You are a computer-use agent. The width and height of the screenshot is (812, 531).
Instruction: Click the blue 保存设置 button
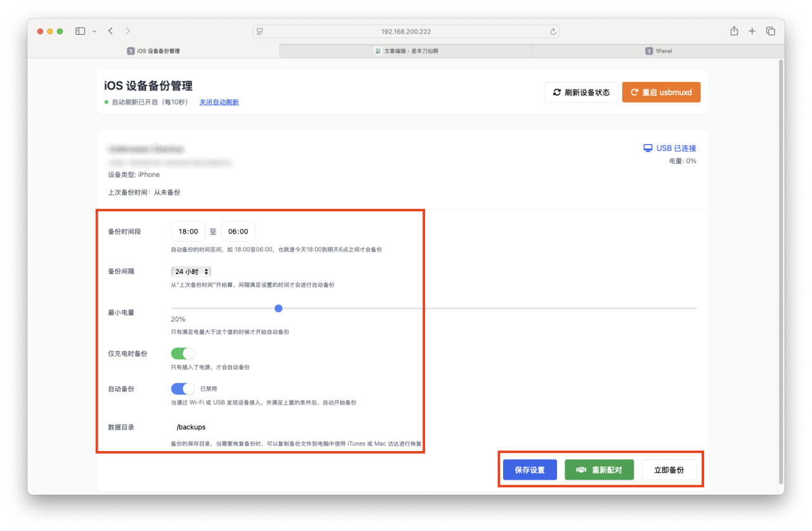tap(530, 470)
